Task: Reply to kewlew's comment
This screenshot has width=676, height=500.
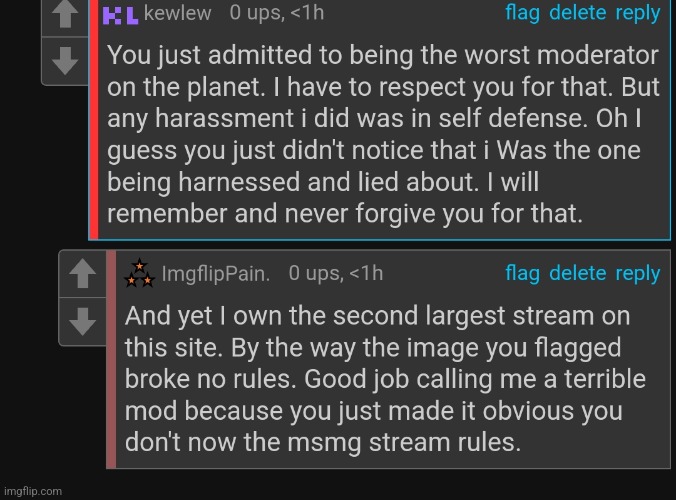Action: click(x=637, y=13)
